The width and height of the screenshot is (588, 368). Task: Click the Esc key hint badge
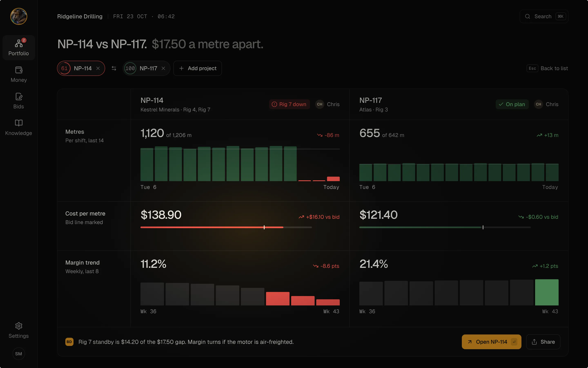click(x=532, y=68)
